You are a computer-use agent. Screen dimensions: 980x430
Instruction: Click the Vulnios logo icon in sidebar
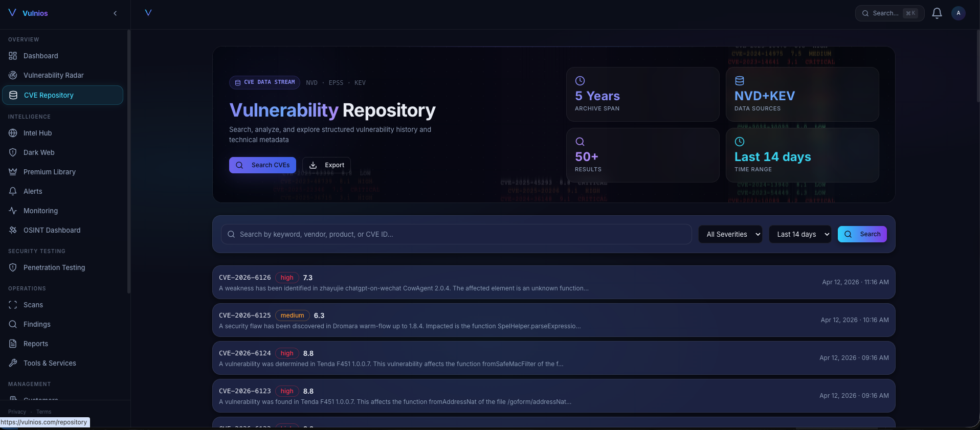[x=12, y=13]
